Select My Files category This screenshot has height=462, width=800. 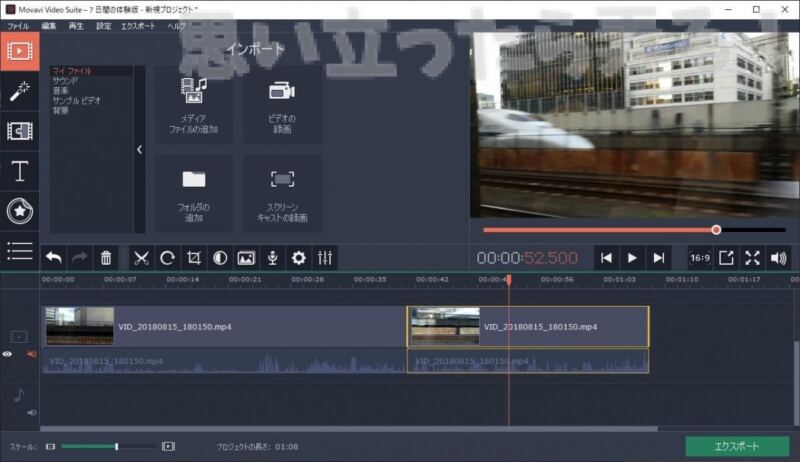[72, 71]
